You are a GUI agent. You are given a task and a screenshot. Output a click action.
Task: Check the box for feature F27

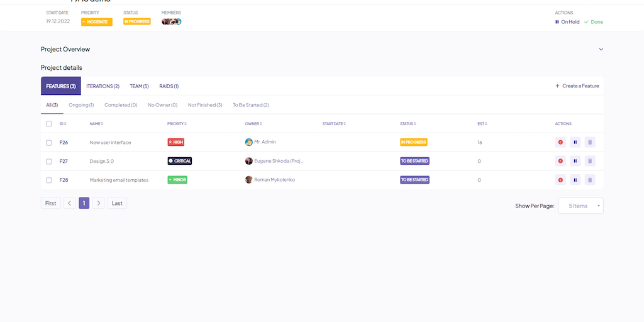pos(49,162)
